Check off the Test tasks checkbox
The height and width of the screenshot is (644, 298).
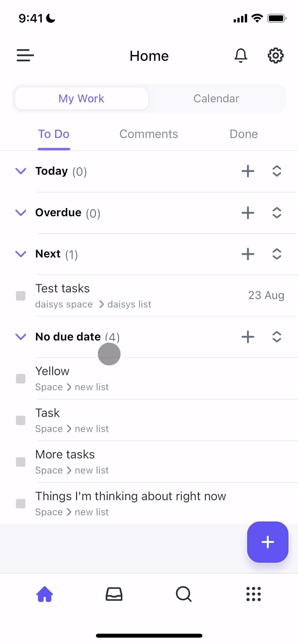21,296
